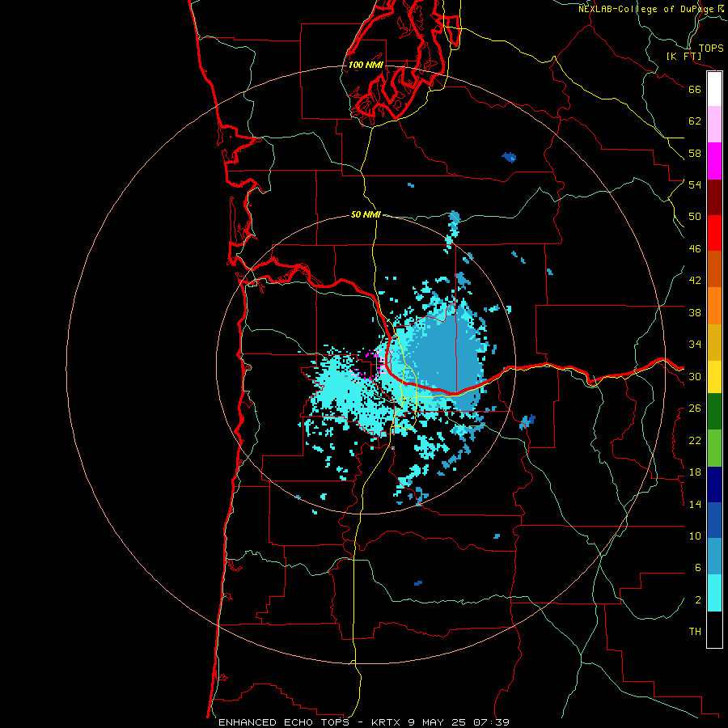Click the dark orange 46 kft swatch
This screenshot has height=728, width=728.
(714, 269)
